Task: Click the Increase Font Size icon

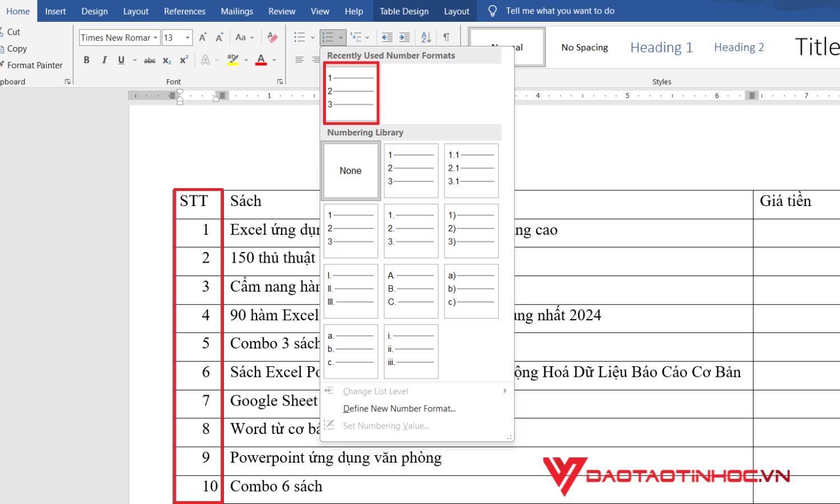Action: pyautogui.click(x=202, y=37)
